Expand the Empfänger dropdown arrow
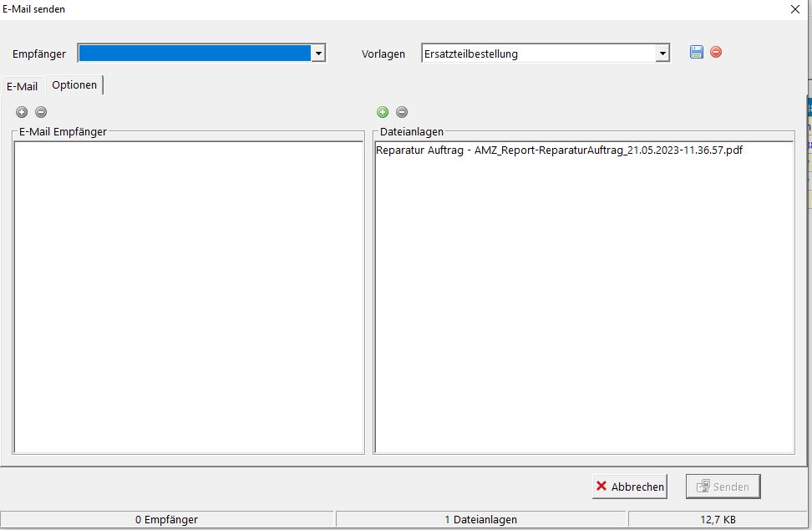 [317, 54]
